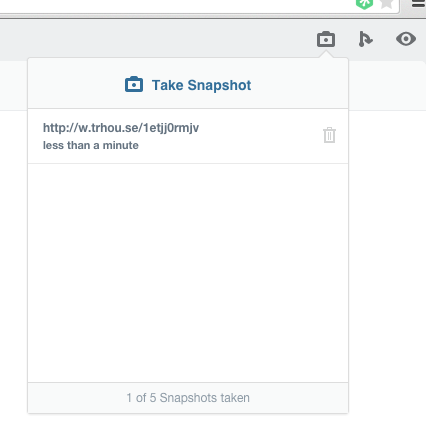Image resolution: width=426 pixels, height=432 pixels.
Task: Open the browser hamburger menu
Action: [419, 4]
